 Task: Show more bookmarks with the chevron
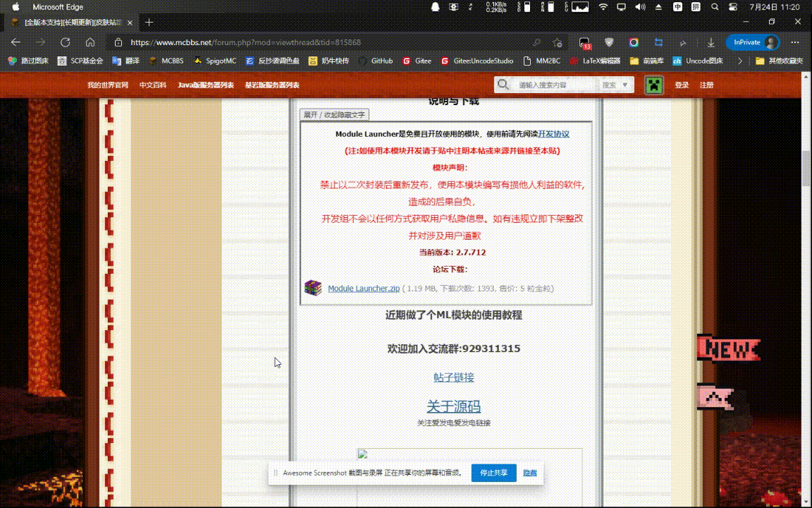(740, 61)
